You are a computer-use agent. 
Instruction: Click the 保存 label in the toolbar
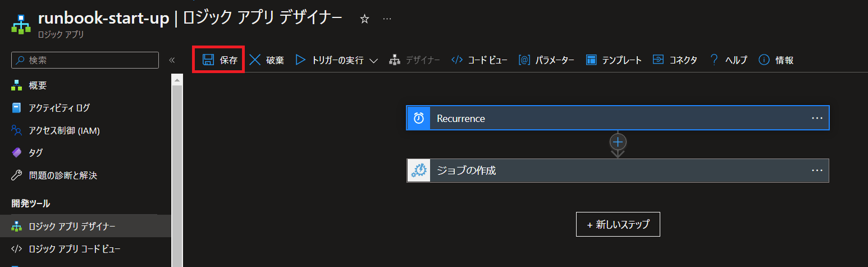click(229, 60)
